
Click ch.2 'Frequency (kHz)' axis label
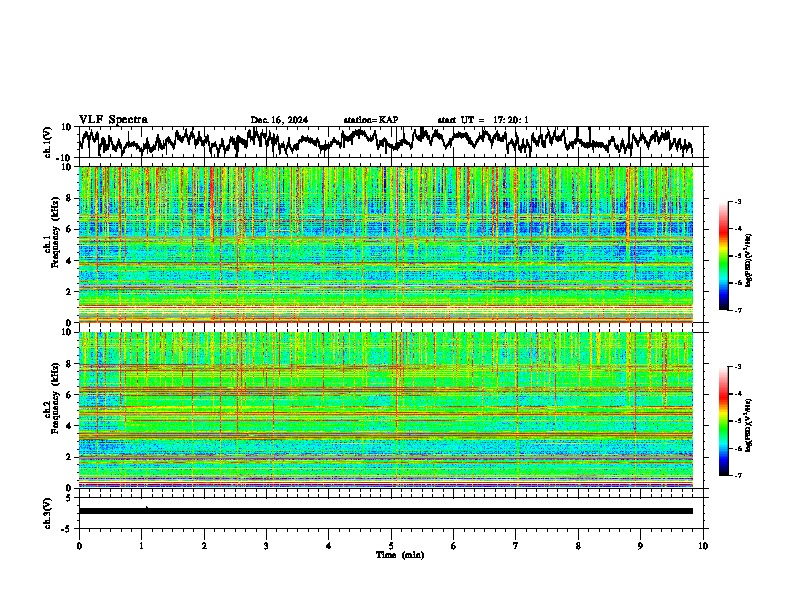(x=55, y=398)
